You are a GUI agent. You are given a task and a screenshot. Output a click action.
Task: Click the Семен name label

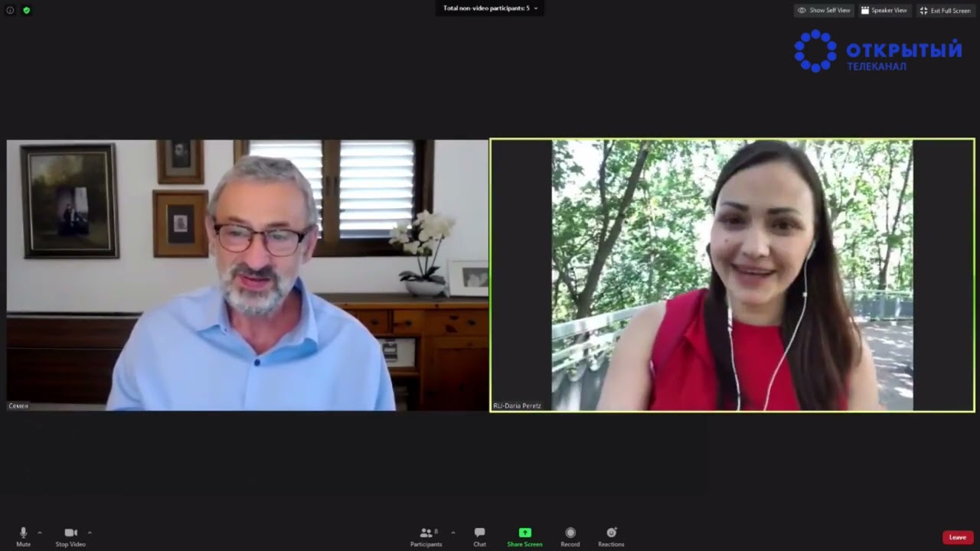(18, 406)
